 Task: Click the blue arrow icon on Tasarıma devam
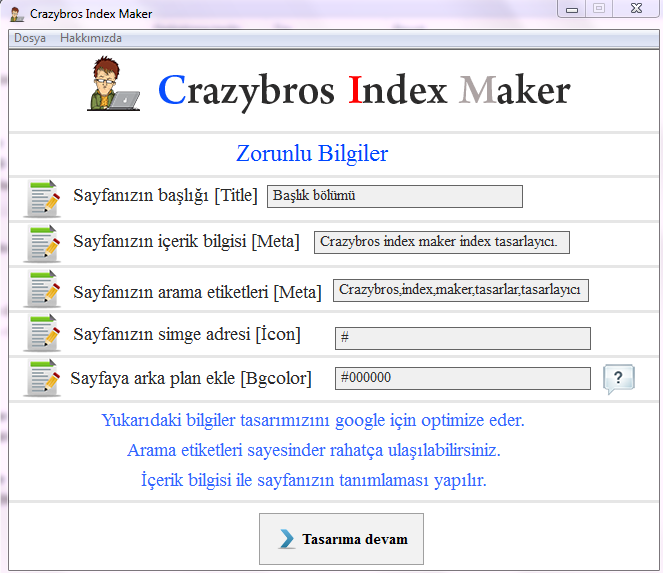point(287,539)
